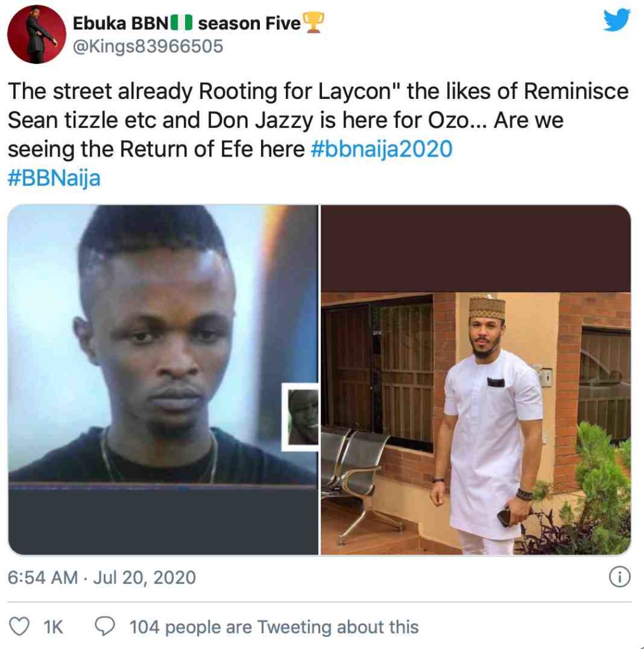The height and width of the screenshot is (649, 644).
Task: Click the 6:54 AM tweet time
Action: click(42, 577)
